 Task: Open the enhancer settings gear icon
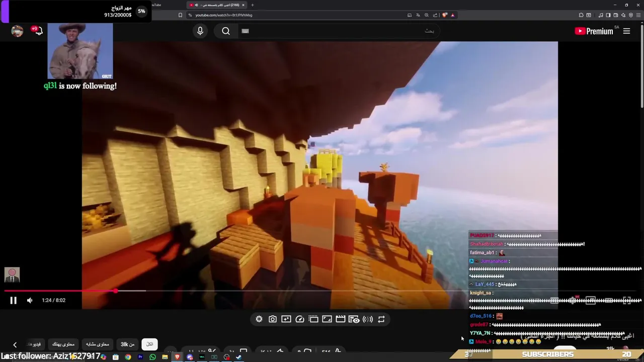(259, 319)
